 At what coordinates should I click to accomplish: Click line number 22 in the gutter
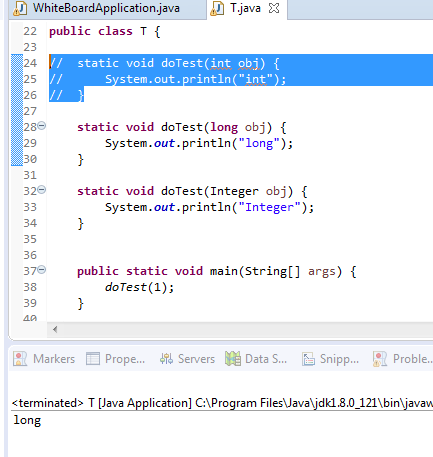[30, 31]
